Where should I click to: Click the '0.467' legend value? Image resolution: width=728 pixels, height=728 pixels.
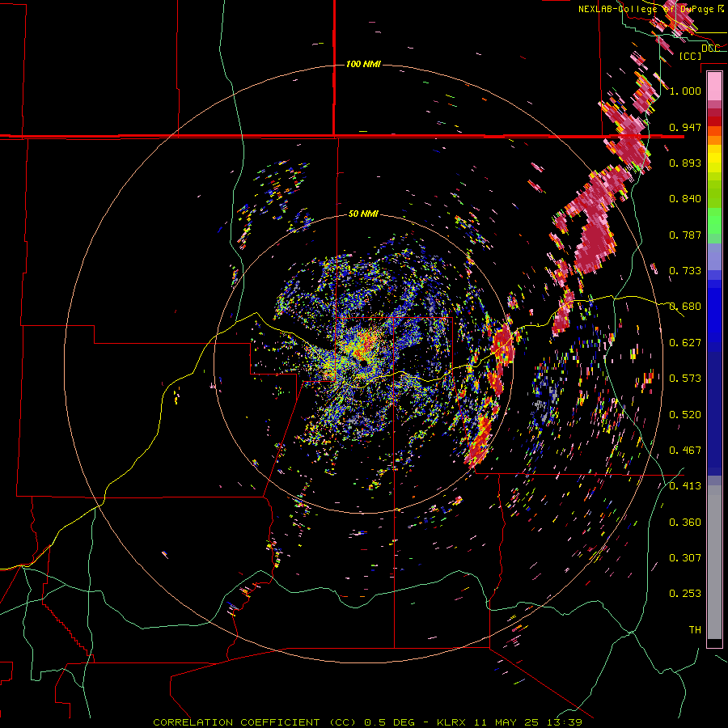[x=685, y=451]
